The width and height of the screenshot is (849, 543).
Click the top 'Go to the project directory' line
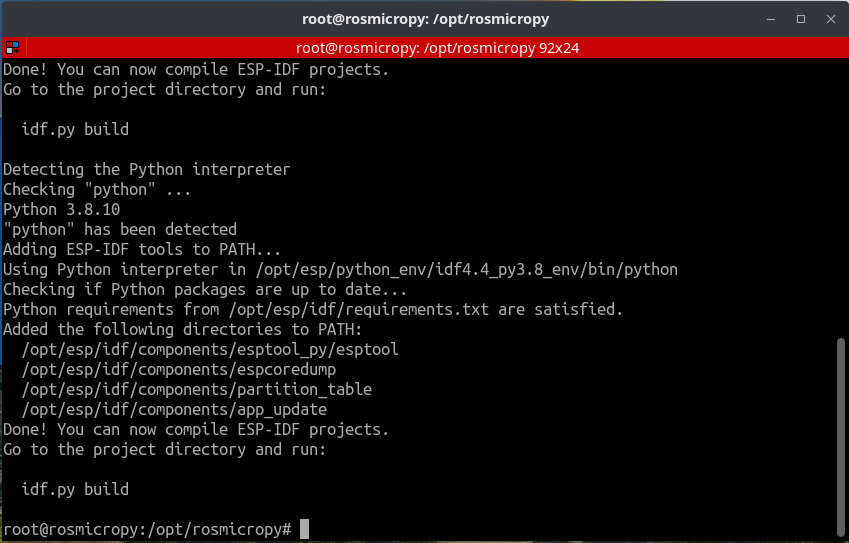(x=165, y=89)
